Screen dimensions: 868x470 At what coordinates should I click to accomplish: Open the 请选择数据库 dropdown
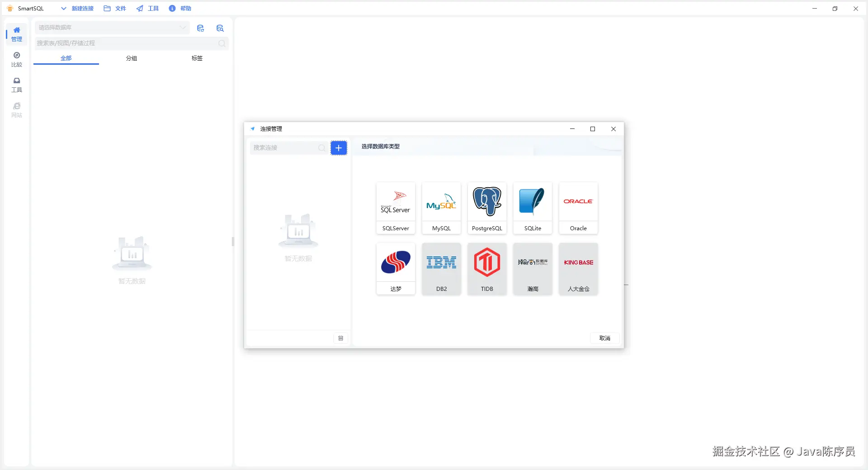pos(112,28)
